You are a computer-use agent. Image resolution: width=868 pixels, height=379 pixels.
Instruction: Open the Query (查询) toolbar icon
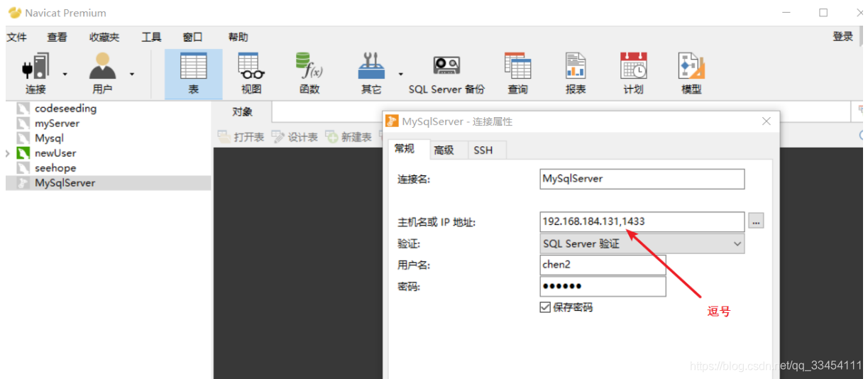tap(517, 74)
